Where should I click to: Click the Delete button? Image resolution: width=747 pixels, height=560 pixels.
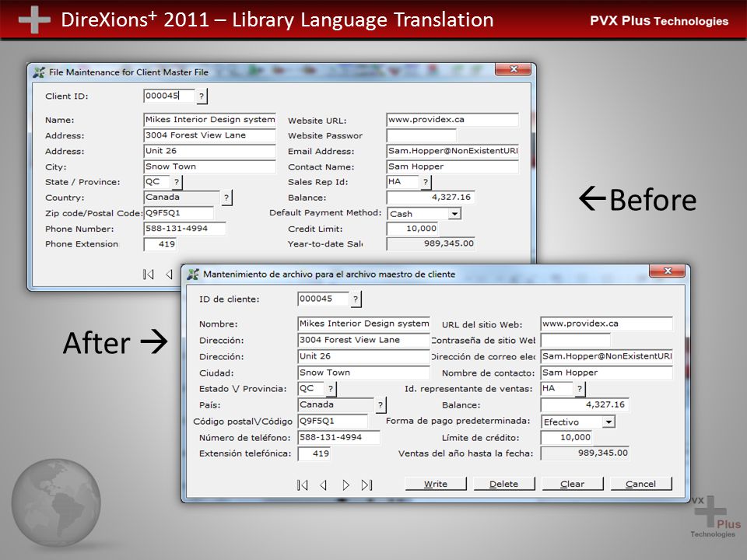(503, 484)
